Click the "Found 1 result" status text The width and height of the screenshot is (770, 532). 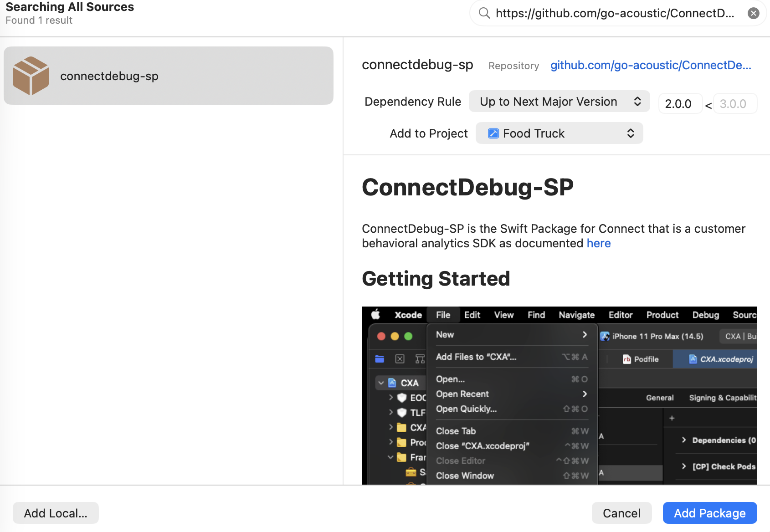pyautogui.click(x=39, y=20)
